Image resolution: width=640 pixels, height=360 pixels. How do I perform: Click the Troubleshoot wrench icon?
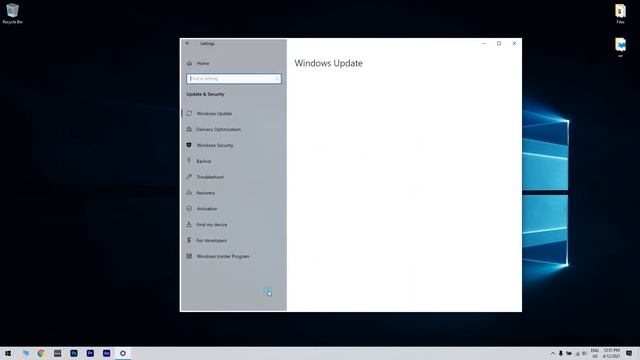189,177
